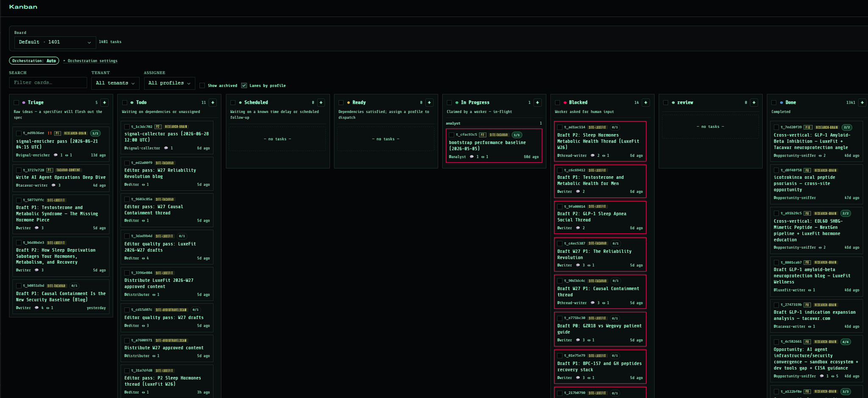Click link icon on Editor pass W27 Reliability card
Viewport: 868px width, 398px height.
click(143, 185)
